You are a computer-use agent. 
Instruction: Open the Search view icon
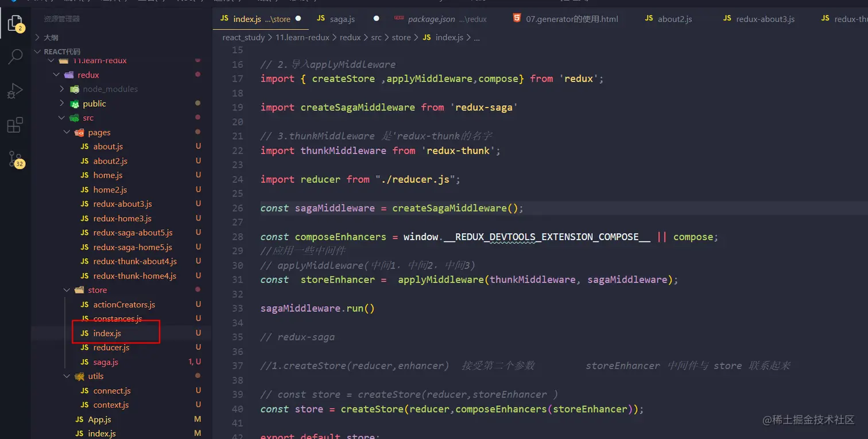[x=15, y=56]
